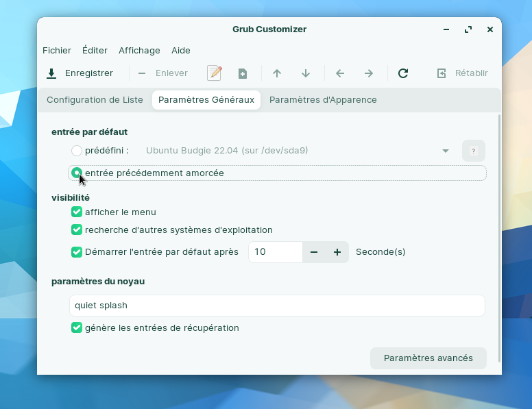Select entrée précédemment amorcée radio option
The image size is (532, 409).
(77, 173)
